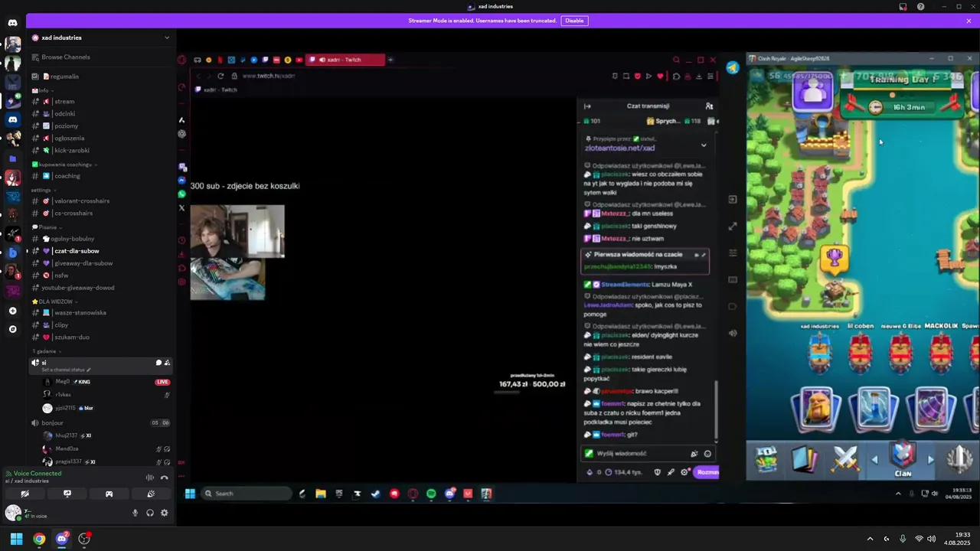The height and width of the screenshot is (551, 980).
Task: Toggle Discord noise suppression icon
Action: click(x=150, y=478)
